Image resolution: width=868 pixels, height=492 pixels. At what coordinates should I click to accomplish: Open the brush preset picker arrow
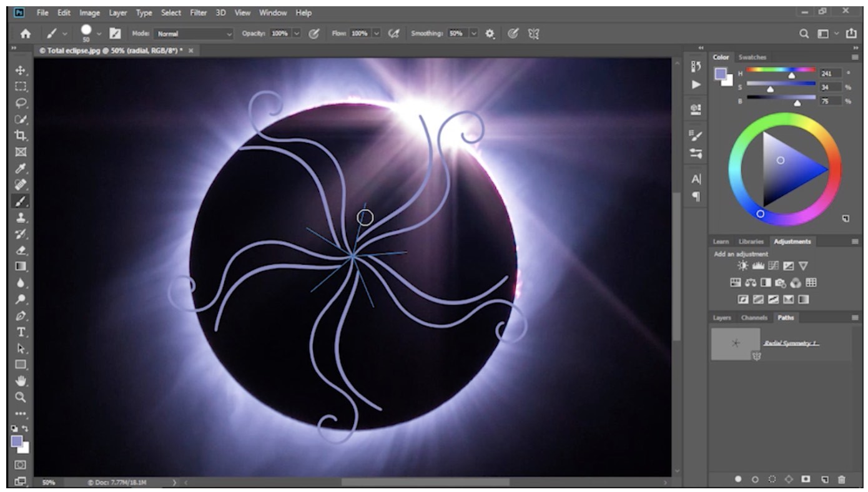click(99, 34)
